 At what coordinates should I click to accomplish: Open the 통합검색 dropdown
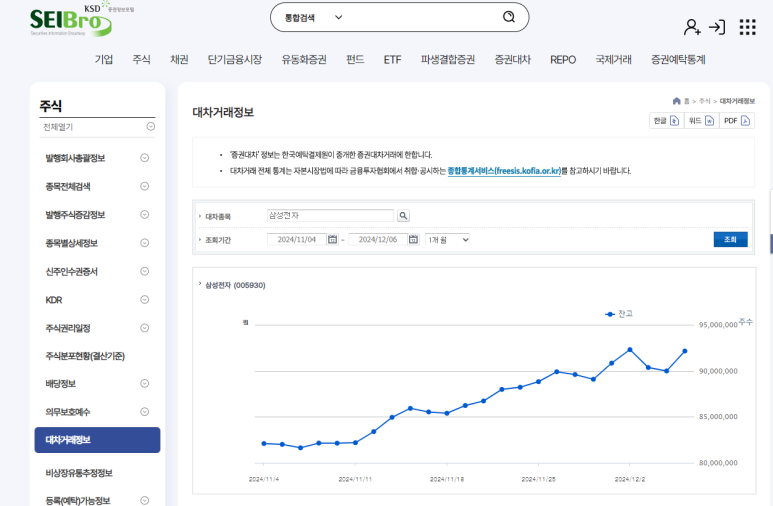(314, 17)
